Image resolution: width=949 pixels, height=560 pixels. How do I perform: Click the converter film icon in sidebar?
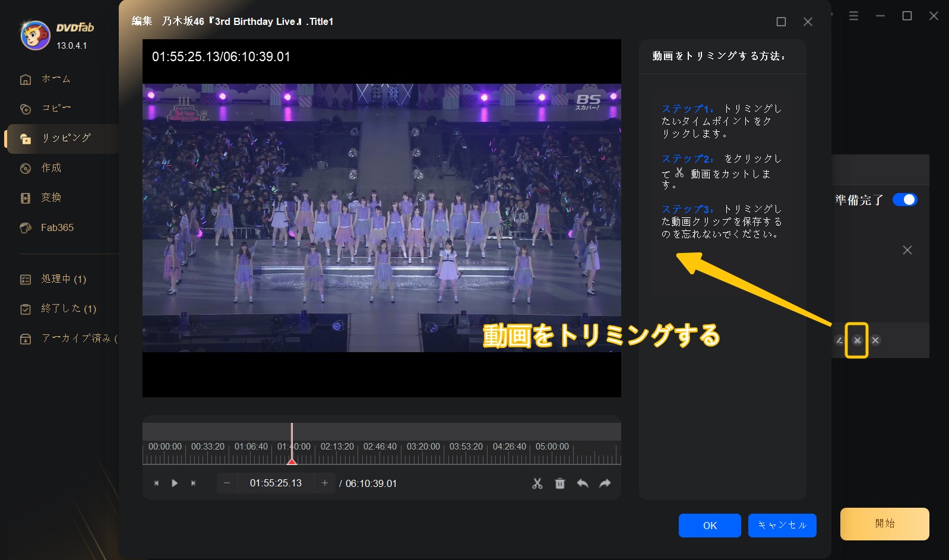pyautogui.click(x=26, y=198)
